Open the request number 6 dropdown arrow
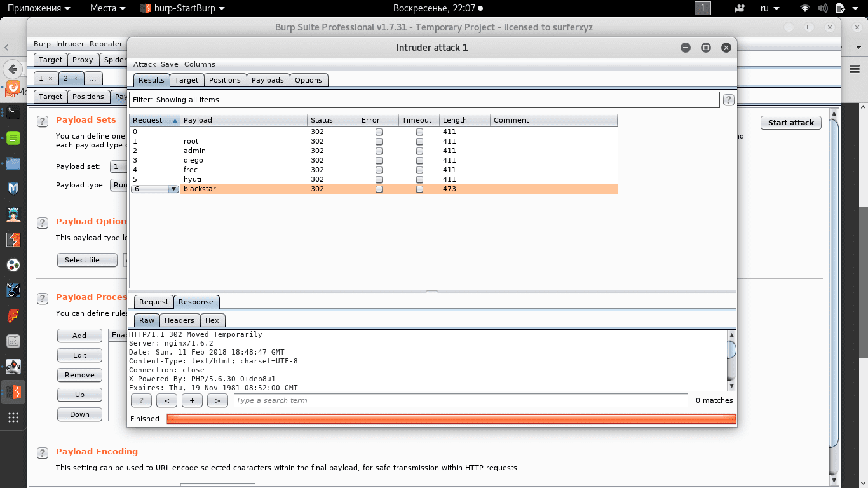Screen dimensions: 868x488 [173, 189]
